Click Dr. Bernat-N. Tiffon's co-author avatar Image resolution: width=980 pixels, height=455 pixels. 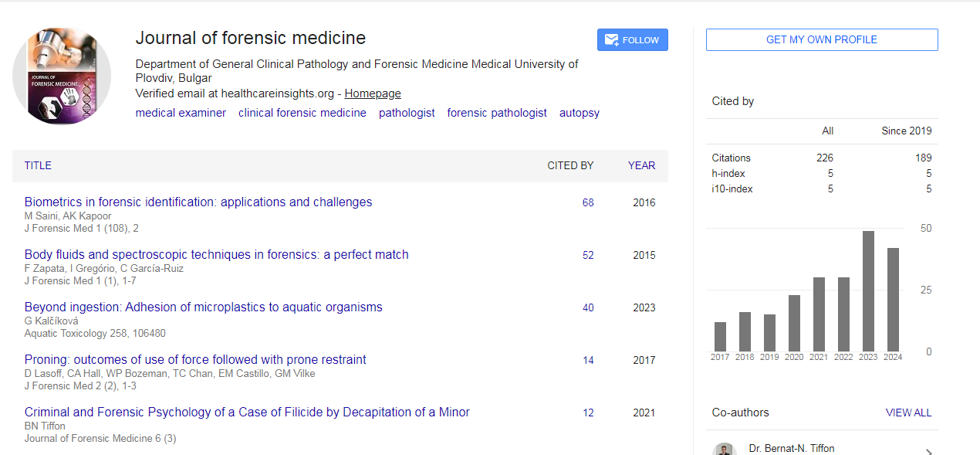[x=724, y=450]
